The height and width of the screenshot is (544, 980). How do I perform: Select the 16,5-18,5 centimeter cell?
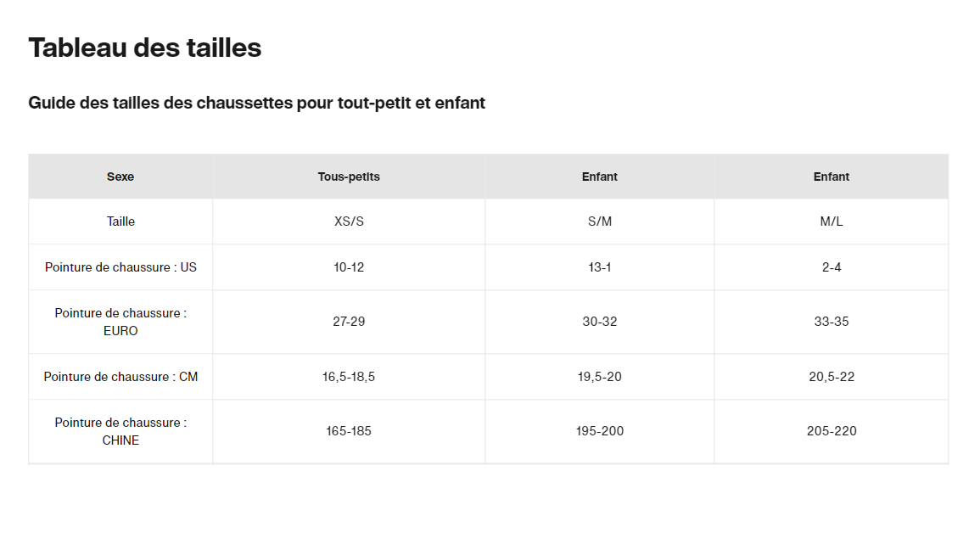click(349, 377)
